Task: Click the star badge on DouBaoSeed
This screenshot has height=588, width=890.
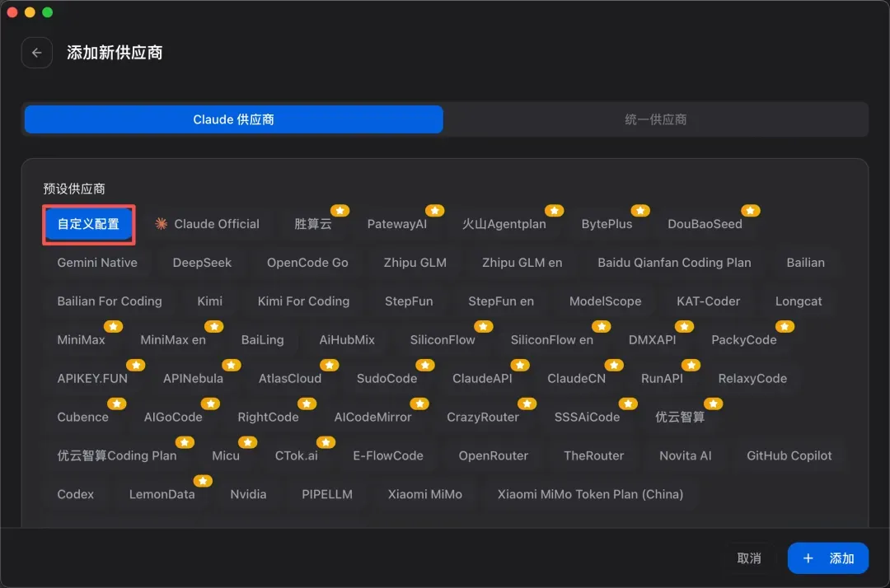Action: point(751,210)
